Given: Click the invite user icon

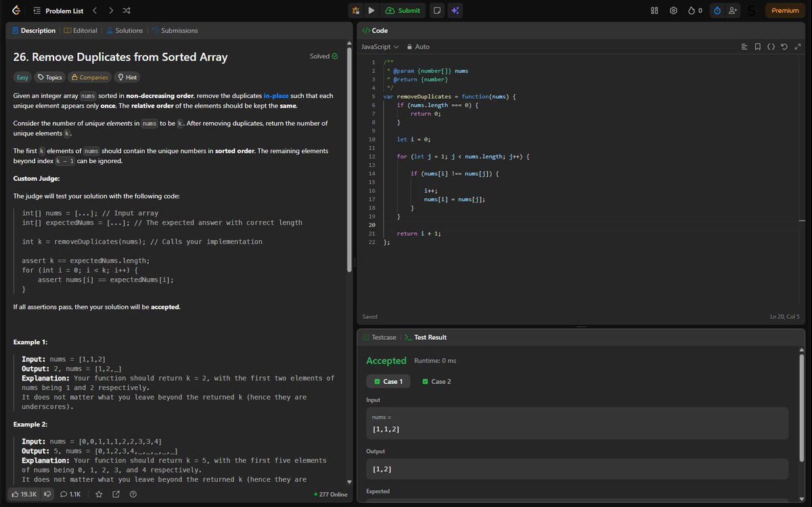Looking at the screenshot, I should 734,10.
